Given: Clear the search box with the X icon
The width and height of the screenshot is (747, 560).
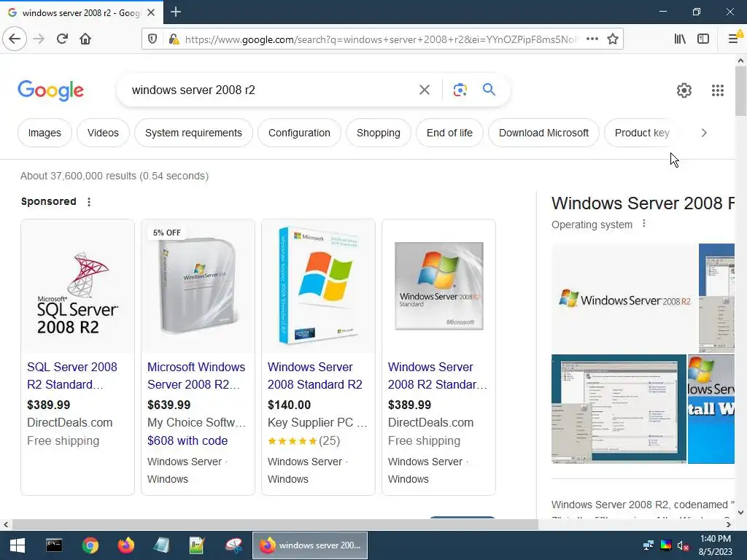Looking at the screenshot, I should pyautogui.click(x=425, y=90).
